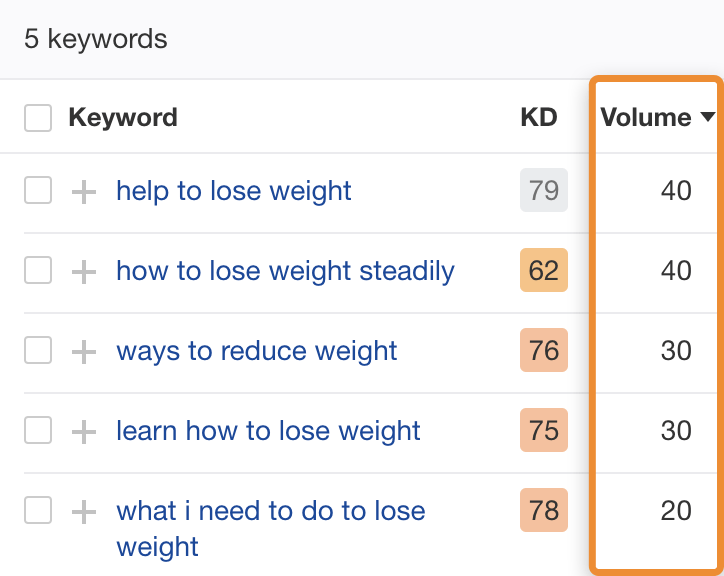The image size is (724, 576).
Task: Mark checkbox for 'how to lose weight steadily'
Action: click(x=38, y=270)
